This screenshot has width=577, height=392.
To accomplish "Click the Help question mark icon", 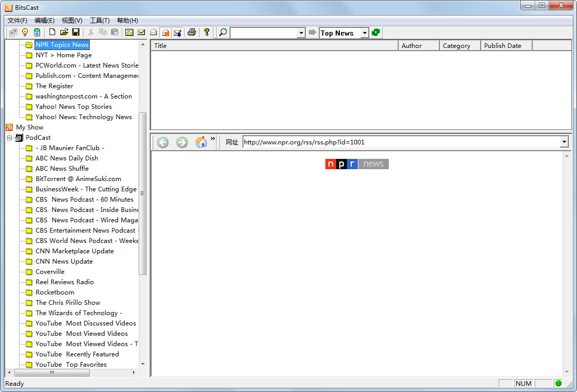I will tap(207, 32).
